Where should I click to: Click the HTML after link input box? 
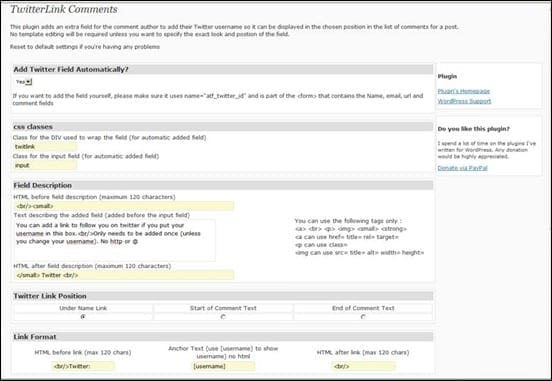point(363,366)
